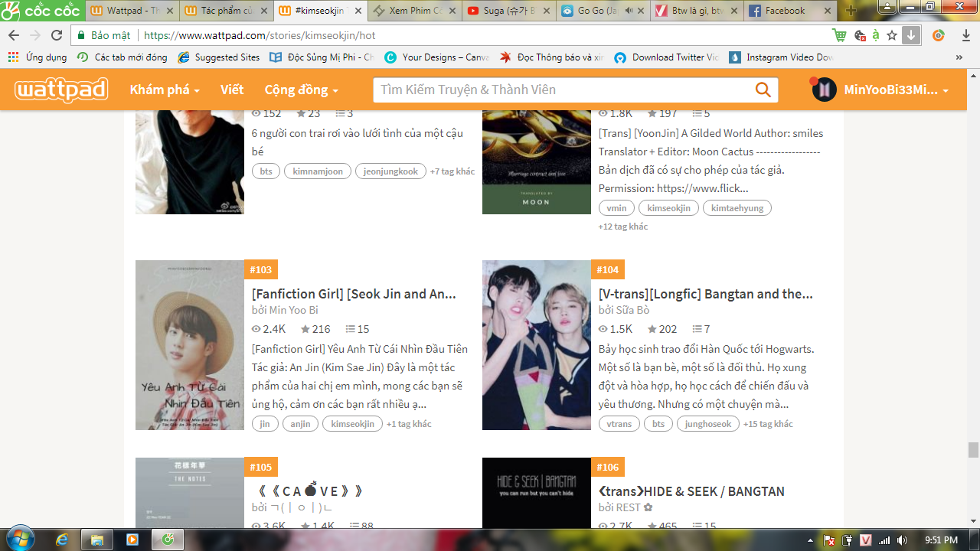Switch to the Suga YouTube tab

click(x=508, y=11)
